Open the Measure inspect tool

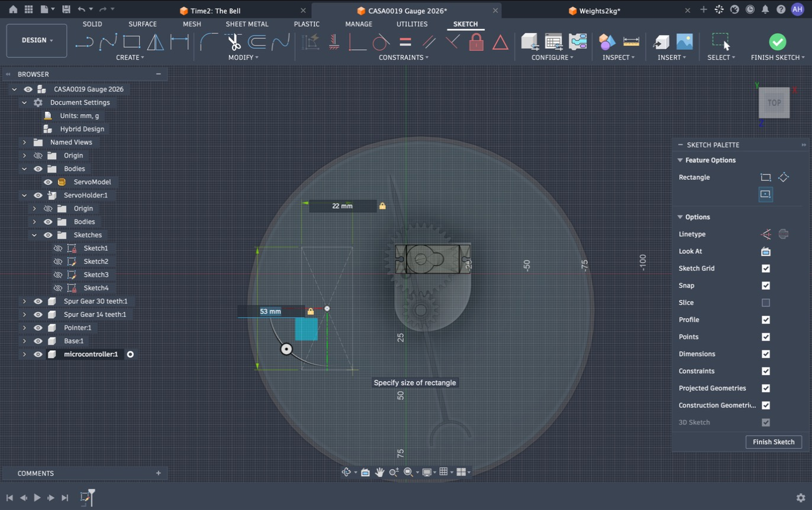631,41
